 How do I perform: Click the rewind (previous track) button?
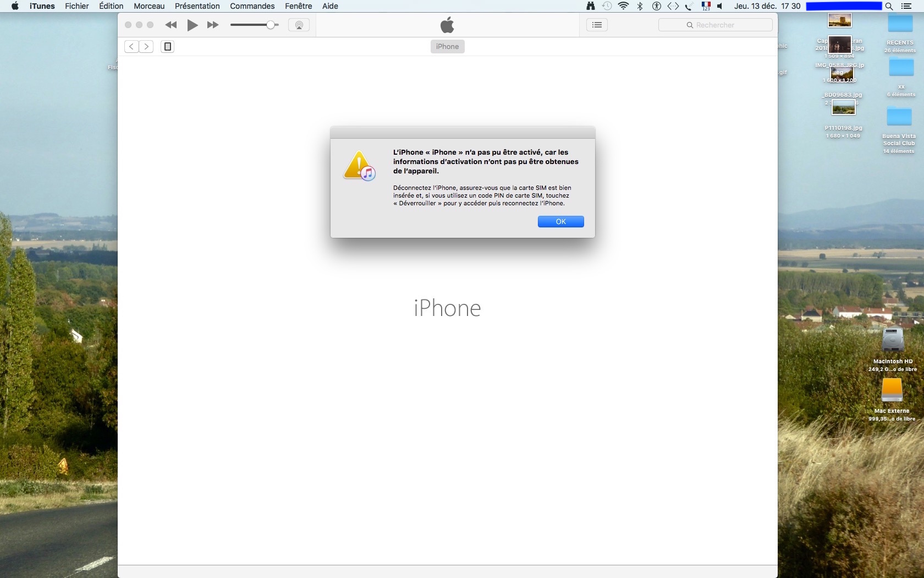coord(171,25)
